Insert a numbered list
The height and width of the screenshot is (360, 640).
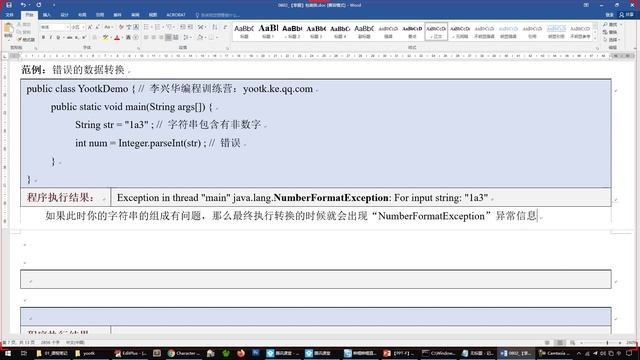158,27
